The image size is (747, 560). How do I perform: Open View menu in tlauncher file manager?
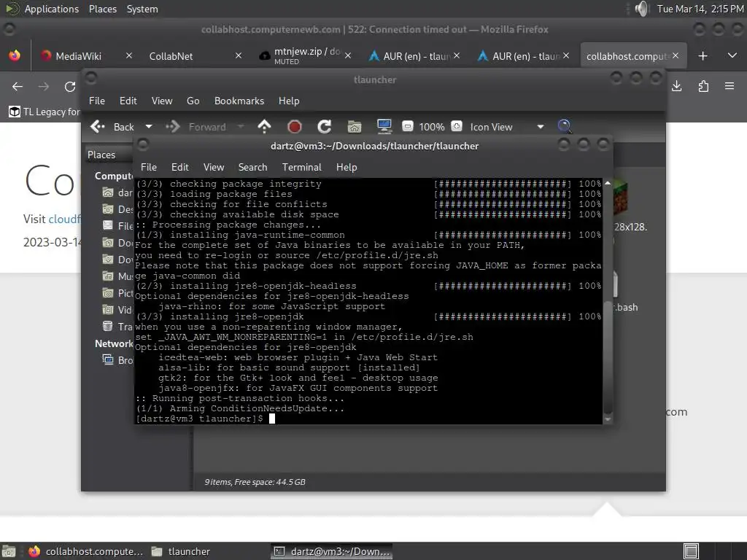coord(162,101)
